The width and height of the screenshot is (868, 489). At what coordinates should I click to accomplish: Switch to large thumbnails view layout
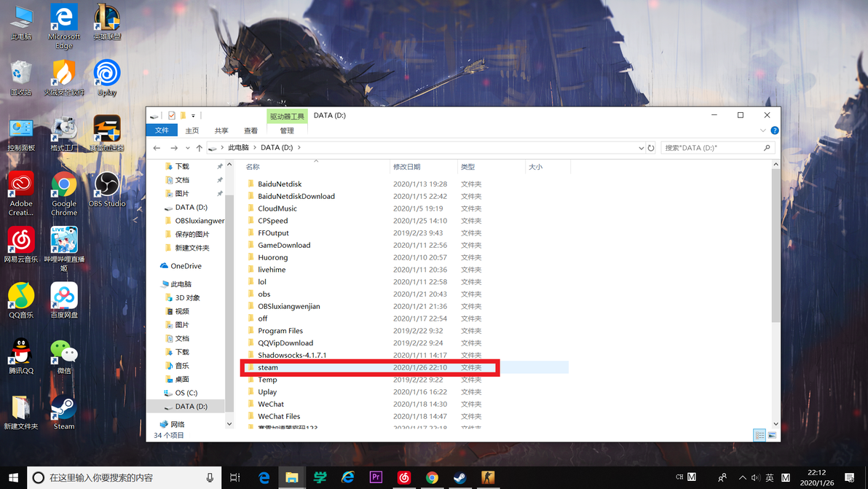tap(772, 435)
